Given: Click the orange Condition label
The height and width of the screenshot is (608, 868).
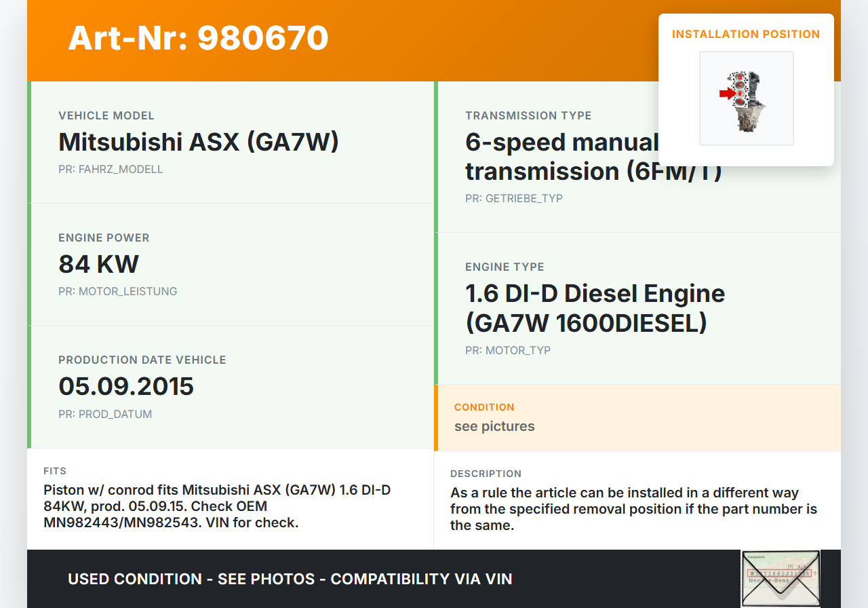Looking at the screenshot, I should coord(484,407).
